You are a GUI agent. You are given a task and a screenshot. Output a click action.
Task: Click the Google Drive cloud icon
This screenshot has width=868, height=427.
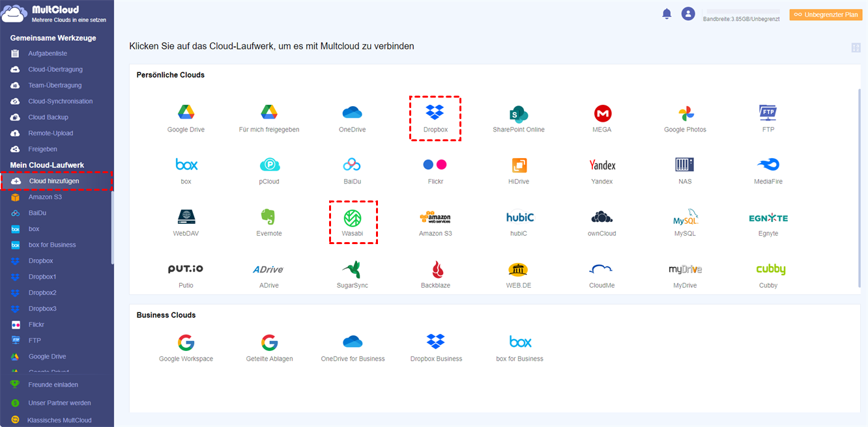click(186, 113)
